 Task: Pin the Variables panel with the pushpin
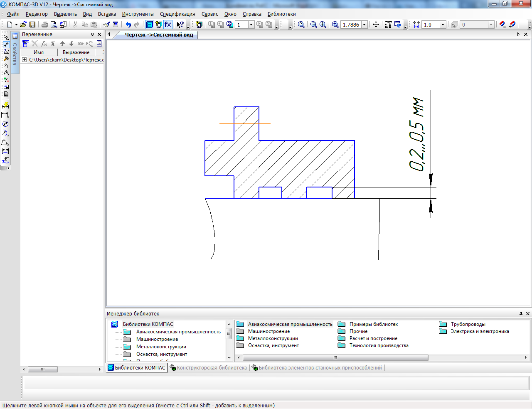[x=92, y=34]
